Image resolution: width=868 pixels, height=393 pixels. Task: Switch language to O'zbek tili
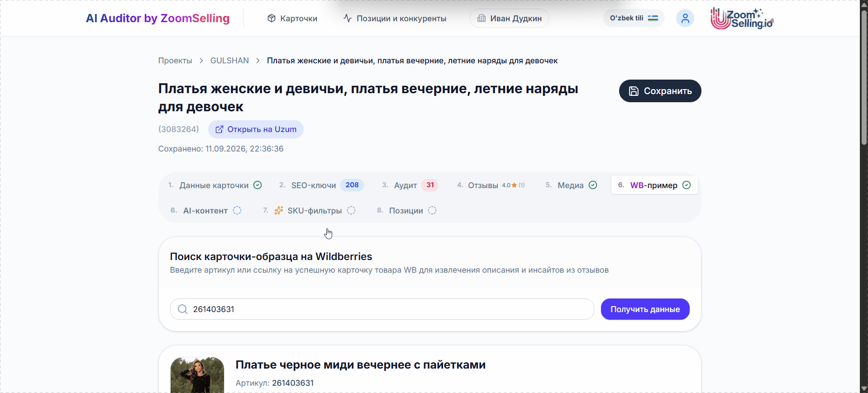[634, 18]
